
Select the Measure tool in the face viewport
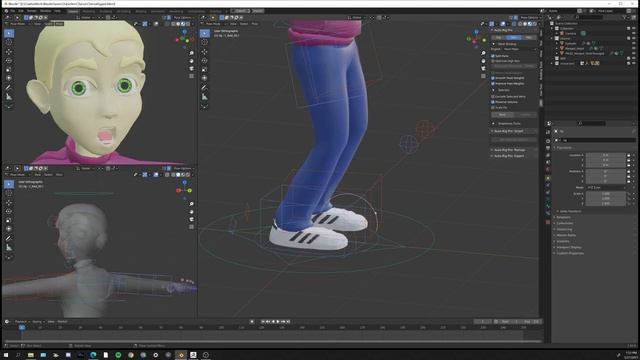pos(9,97)
